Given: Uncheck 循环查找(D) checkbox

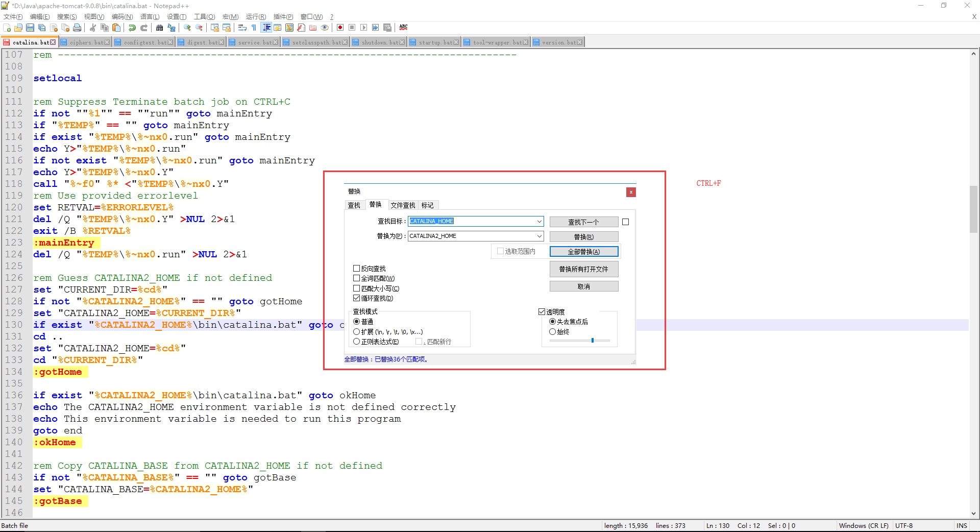Looking at the screenshot, I should [x=356, y=298].
